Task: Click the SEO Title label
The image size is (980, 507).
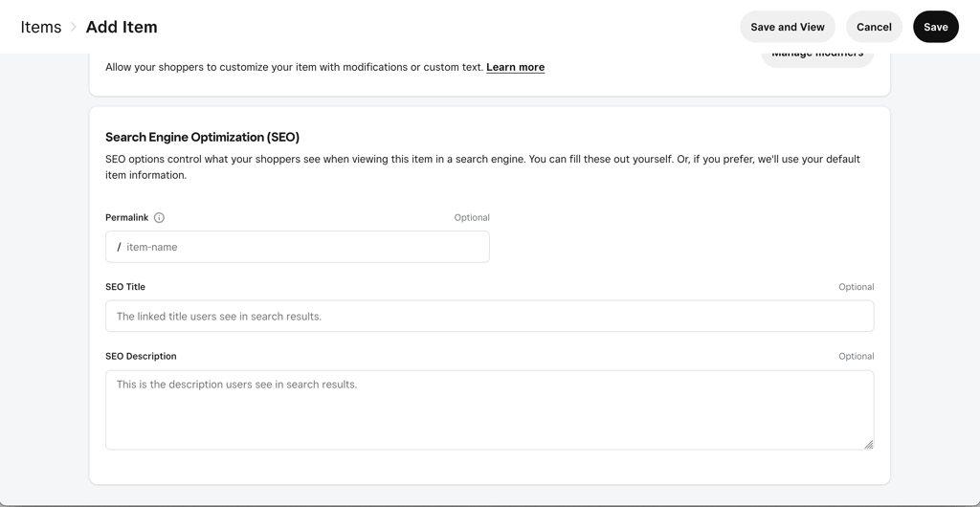Action: coord(125,287)
